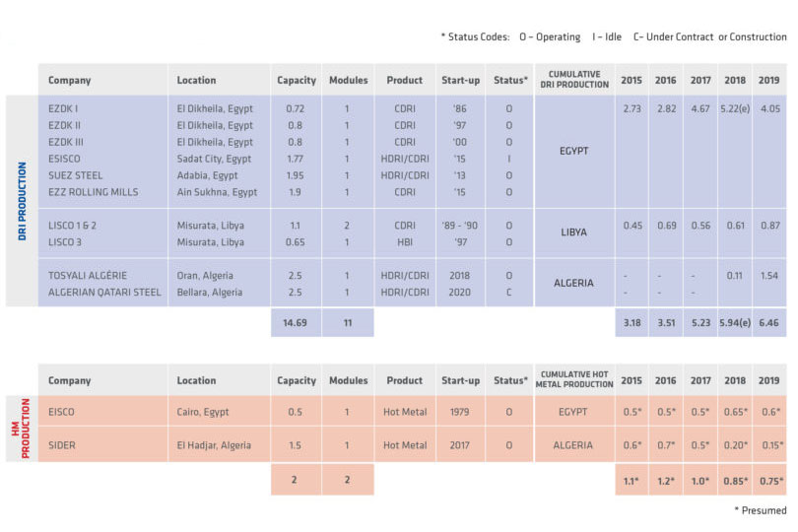
Task: Click the 1.54 Algeria 2019 value
Action: coord(769,276)
